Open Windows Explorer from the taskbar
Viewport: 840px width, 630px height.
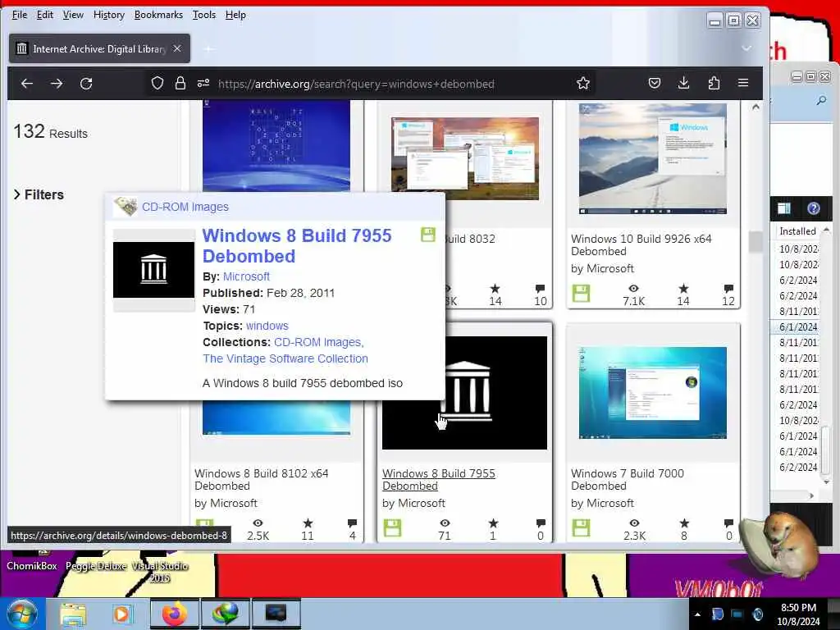click(x=73, y=614)
